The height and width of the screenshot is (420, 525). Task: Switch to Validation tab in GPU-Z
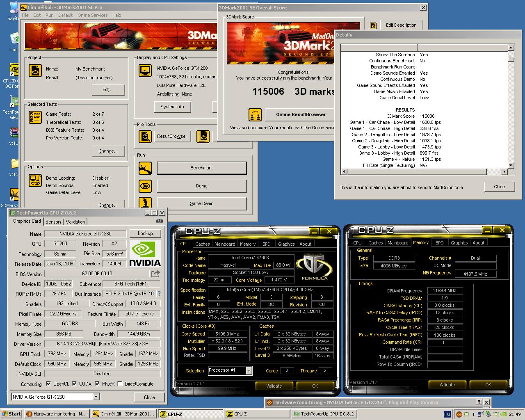point(75,222)
